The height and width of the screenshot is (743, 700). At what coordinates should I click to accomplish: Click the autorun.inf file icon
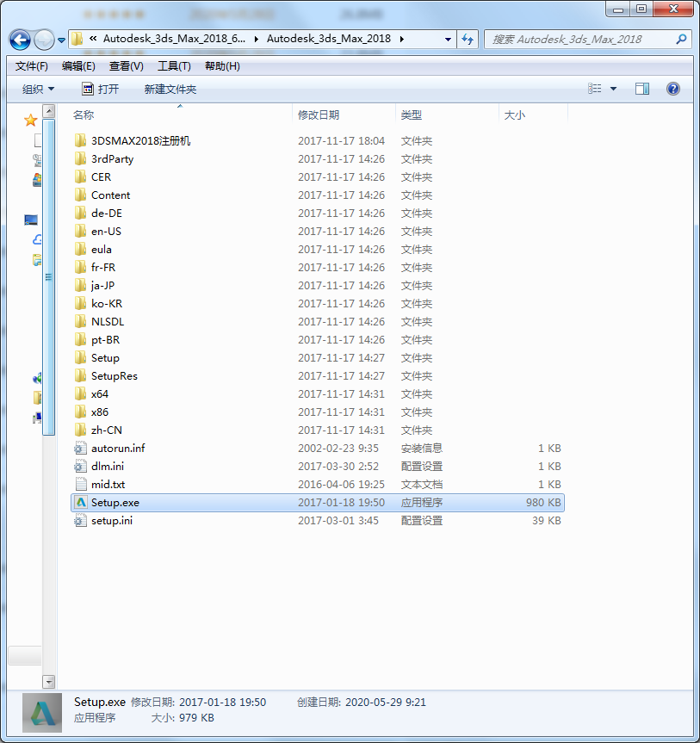pos(81,449)
